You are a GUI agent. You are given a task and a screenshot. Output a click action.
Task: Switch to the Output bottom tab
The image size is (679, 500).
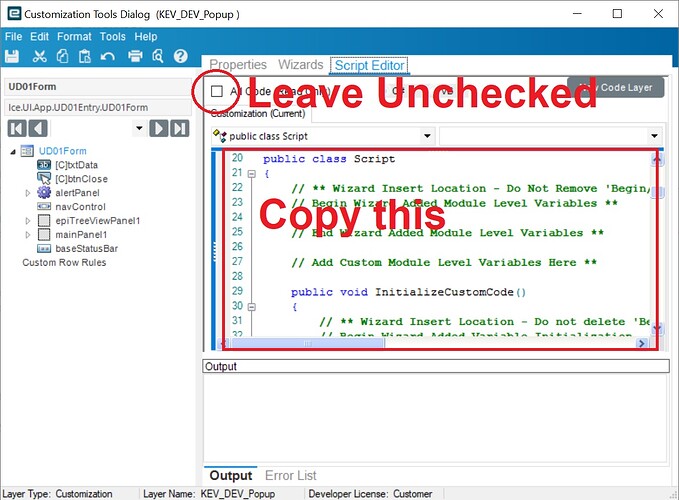230,476
